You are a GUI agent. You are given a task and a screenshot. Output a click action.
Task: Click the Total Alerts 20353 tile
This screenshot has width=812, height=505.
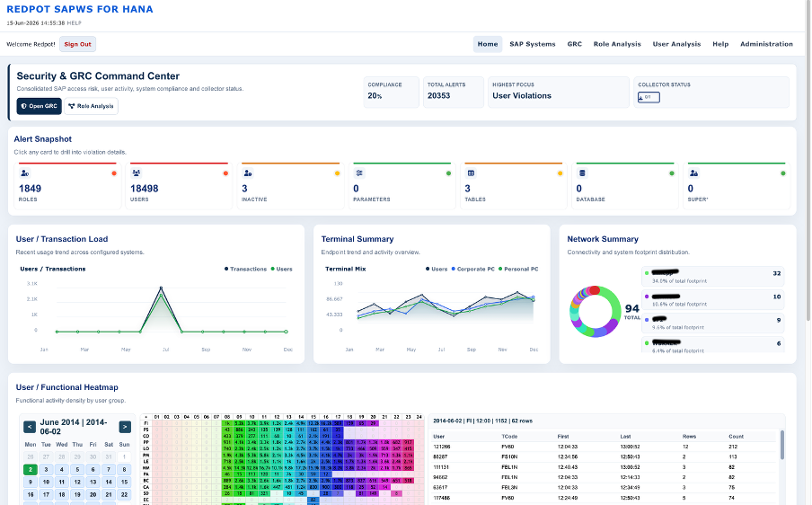tap(453, 93)
